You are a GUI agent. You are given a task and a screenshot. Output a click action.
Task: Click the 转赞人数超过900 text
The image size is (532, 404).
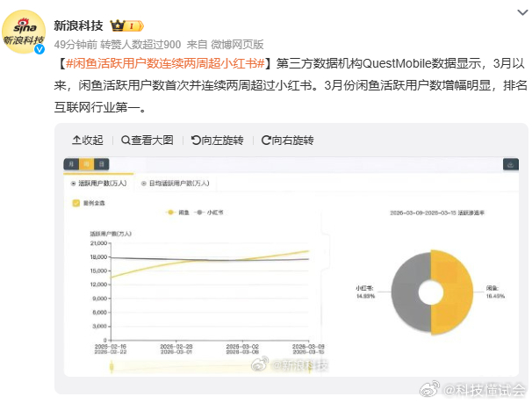point(140,45)
